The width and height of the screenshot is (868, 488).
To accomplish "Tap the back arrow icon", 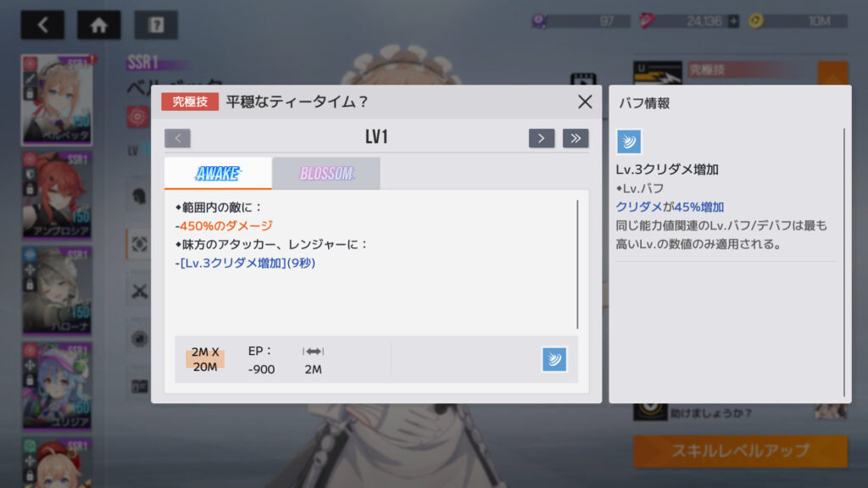I will (42, 25).
